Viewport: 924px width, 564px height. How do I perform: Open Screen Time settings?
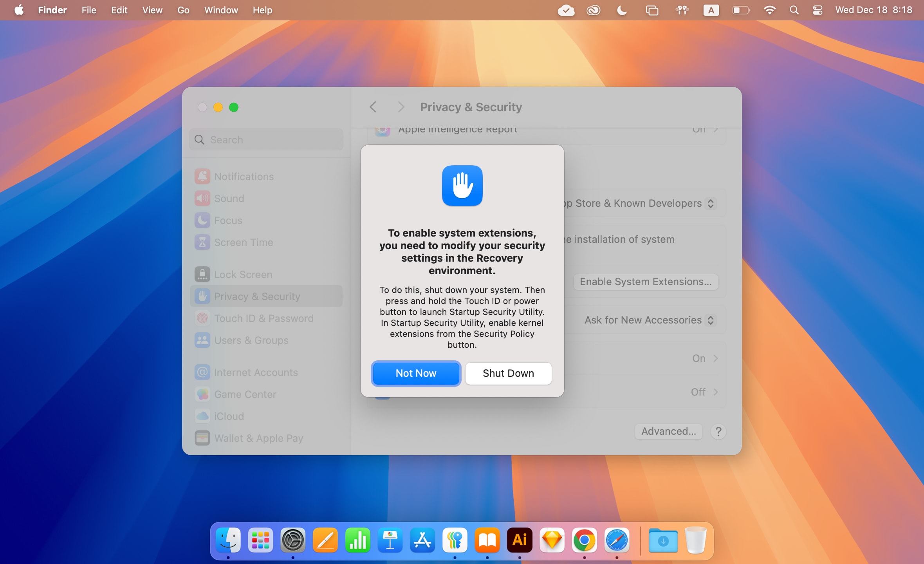[x=243, y=242]
